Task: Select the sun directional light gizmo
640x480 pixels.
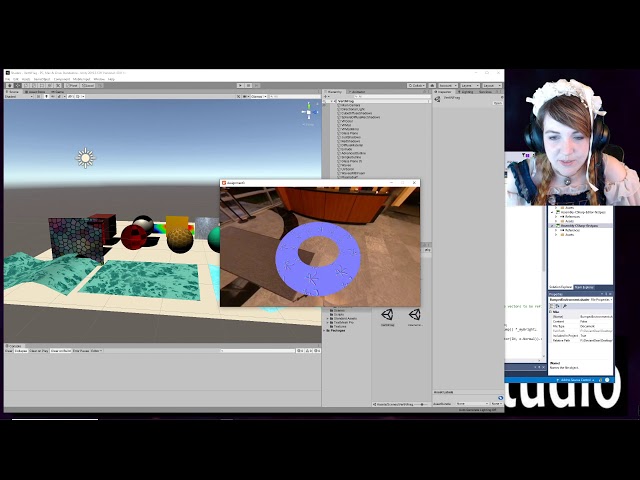Action: (85, 158)
